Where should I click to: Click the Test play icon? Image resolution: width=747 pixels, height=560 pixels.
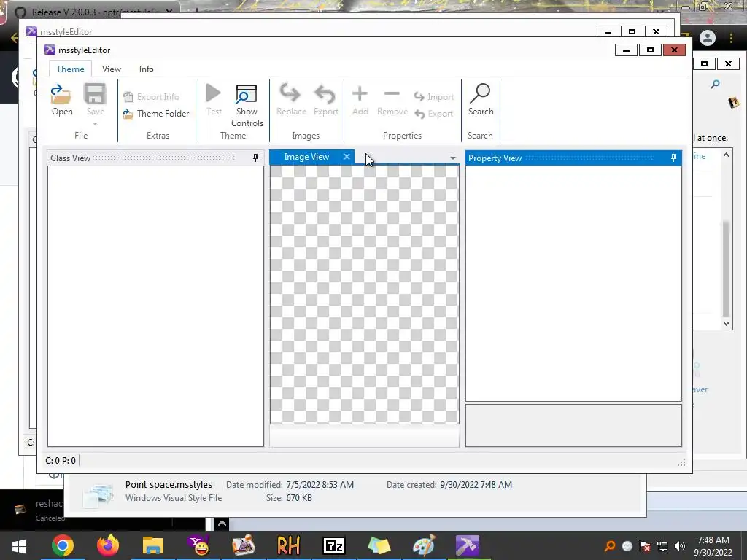click(214, 93)
